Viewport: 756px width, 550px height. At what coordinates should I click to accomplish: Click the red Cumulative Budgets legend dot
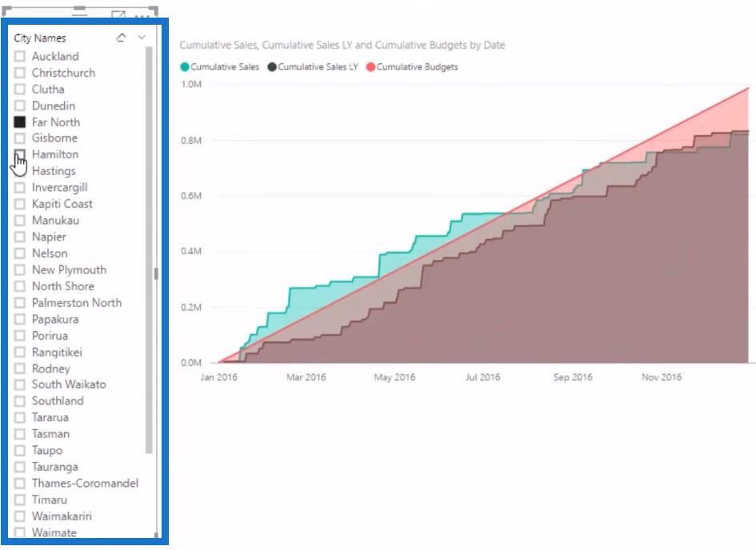370,67
